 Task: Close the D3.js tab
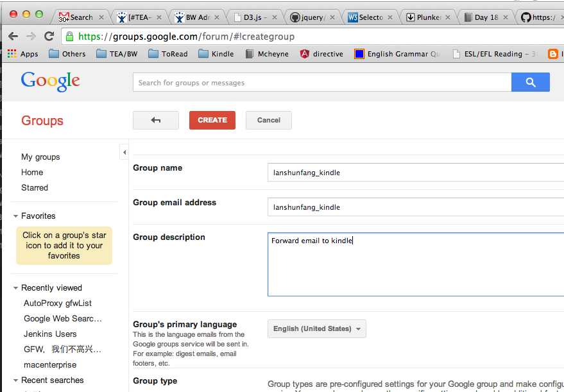click(x=275, y=17)
